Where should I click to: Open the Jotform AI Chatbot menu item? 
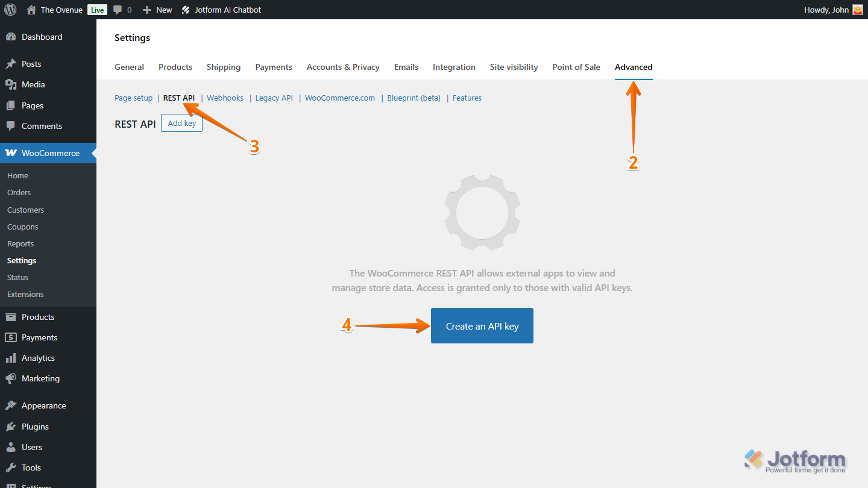click(221, 9)
